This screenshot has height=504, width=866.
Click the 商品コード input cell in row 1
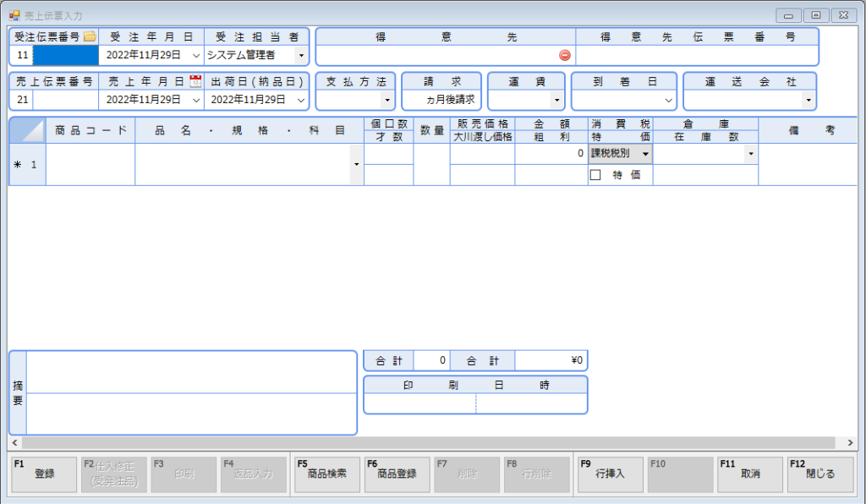pyautogui.click(x=90, y=164)
